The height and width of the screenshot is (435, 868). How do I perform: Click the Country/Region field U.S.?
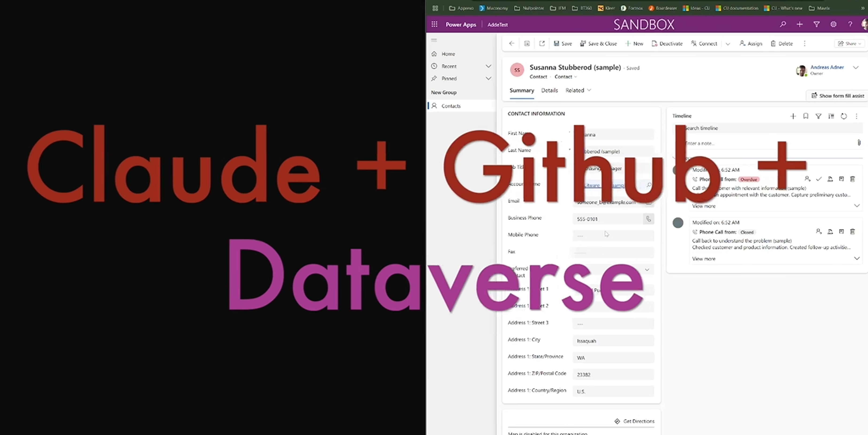coord(613,391)
